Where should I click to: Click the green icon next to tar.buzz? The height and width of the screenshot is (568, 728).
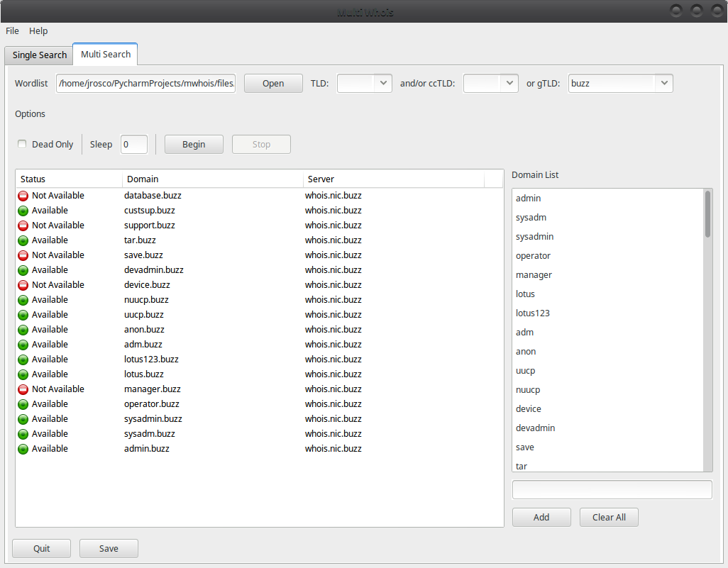click(23, 240)
